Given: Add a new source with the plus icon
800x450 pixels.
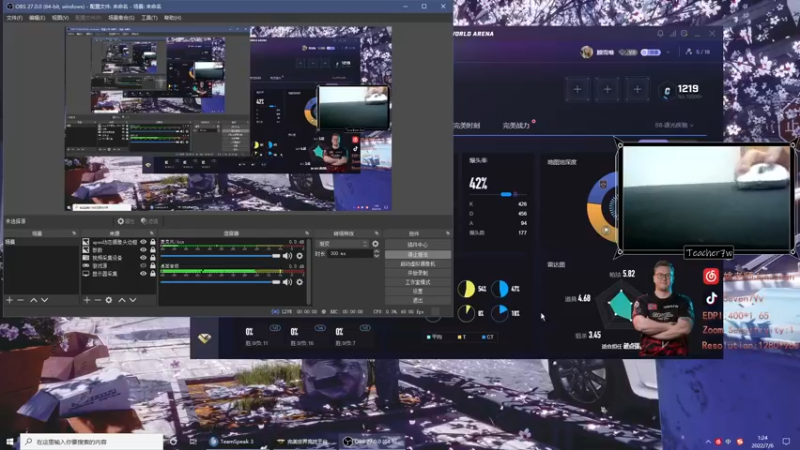Looking at the screenshot, I should click(87, 300).
